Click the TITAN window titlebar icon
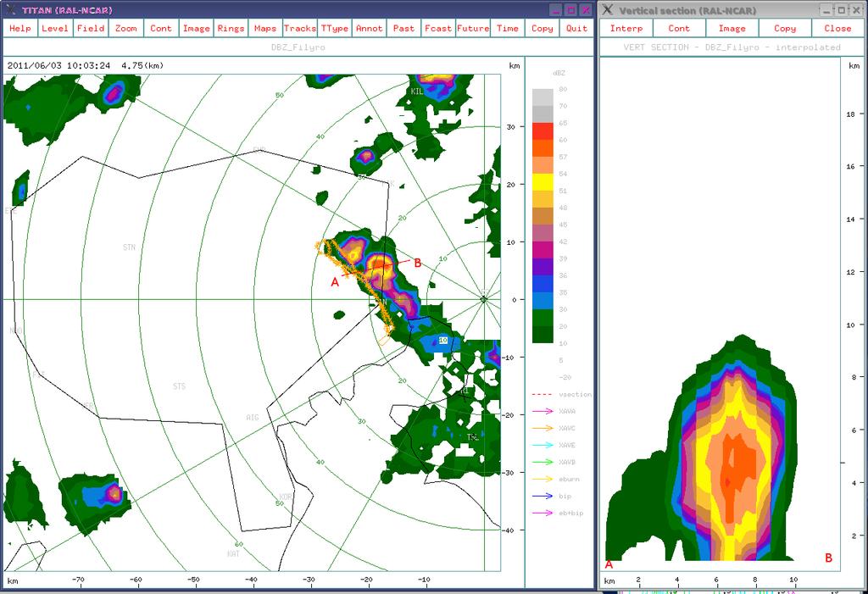This screenshot has height=594, width=868. [x=11, y=9]
